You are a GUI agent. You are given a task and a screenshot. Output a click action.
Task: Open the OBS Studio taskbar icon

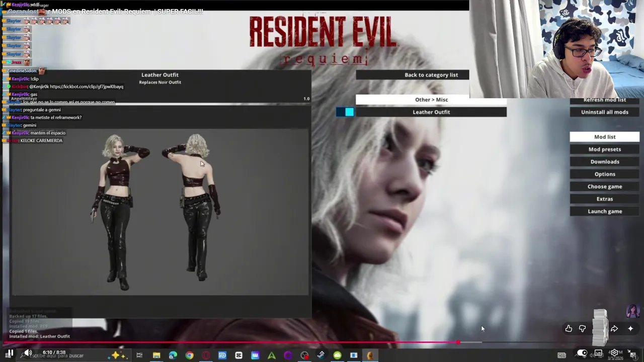304,355
